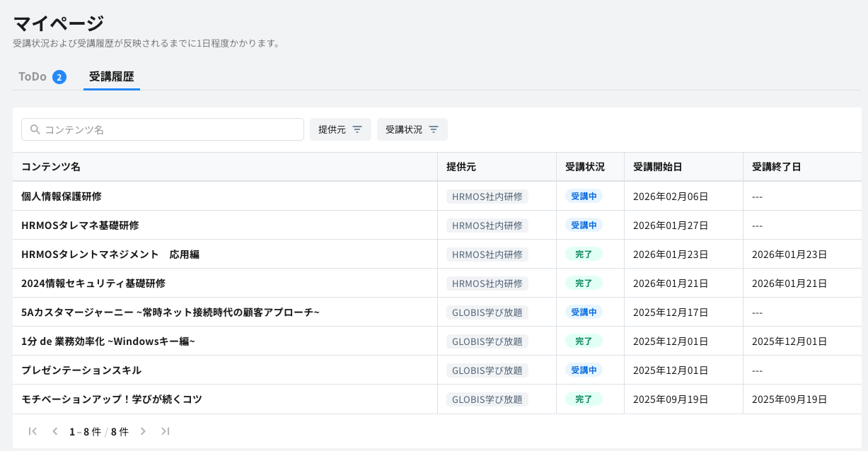The height and width of the screenshot is (451, 868).
Task: Click the 受講終了日 column header
Action: (x=776, y=167)
